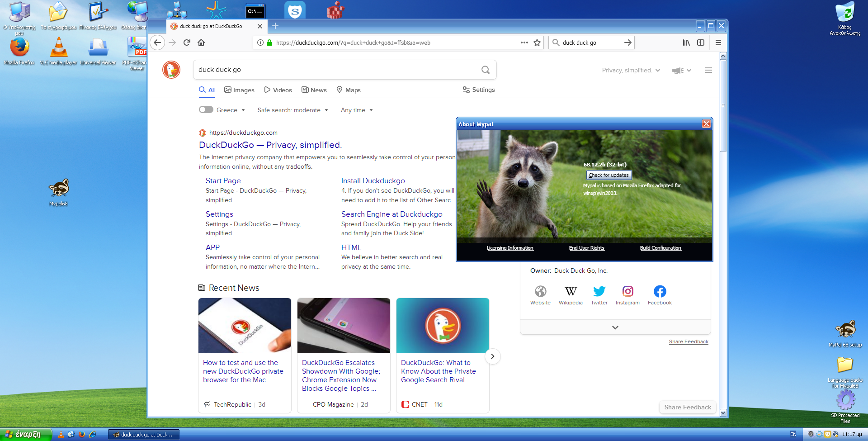Viewport: 868px width, 441px height.
Task: Open the TechRepublic news article thumbnail
Action: [x=245, y=326]
